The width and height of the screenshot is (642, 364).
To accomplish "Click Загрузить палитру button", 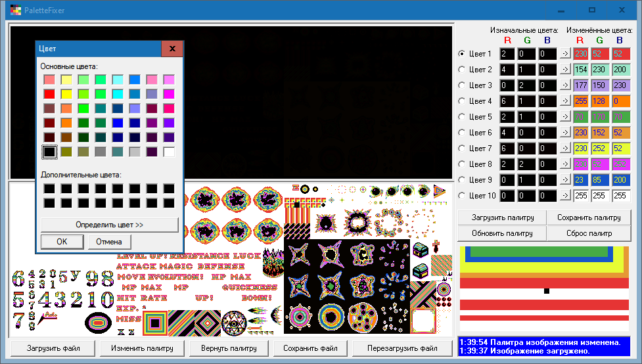I will (503, 217).
